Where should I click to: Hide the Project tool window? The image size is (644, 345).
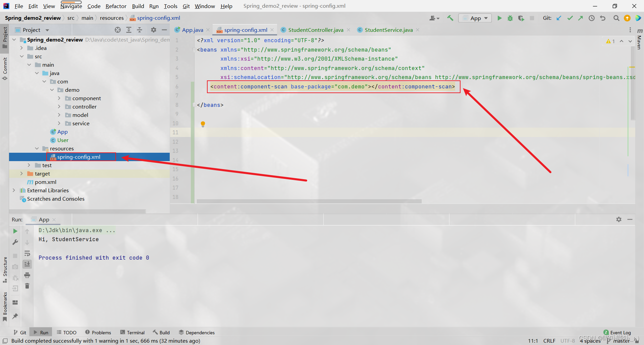[x=164, y=30]
